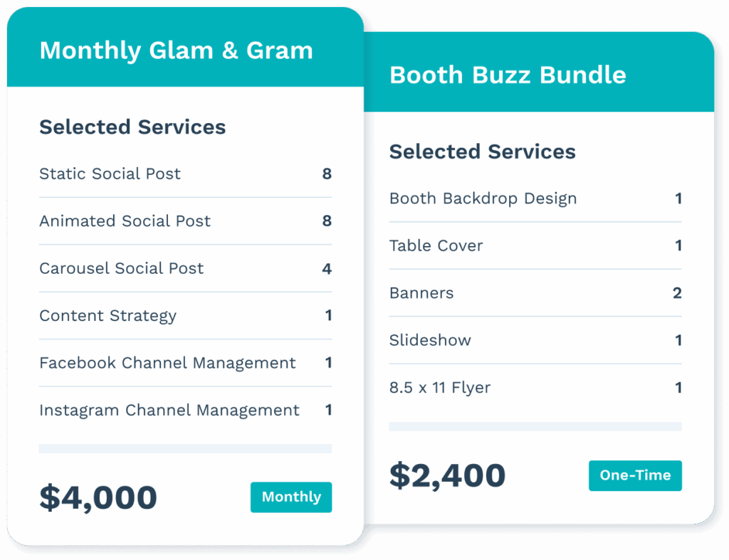Open Facebook Channel Management item

tap(185, 363)
